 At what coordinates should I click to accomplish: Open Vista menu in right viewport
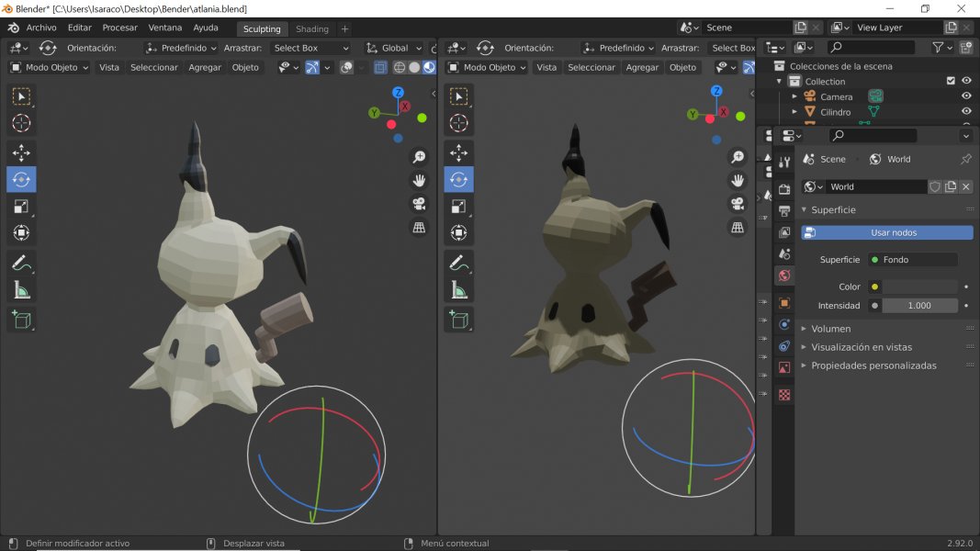[546, 67]
